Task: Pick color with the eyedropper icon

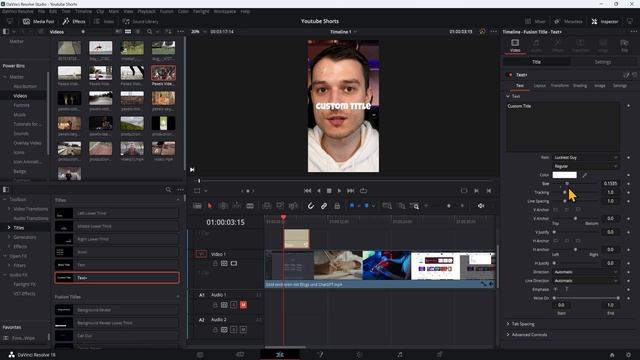Action: tap(584, 175)
